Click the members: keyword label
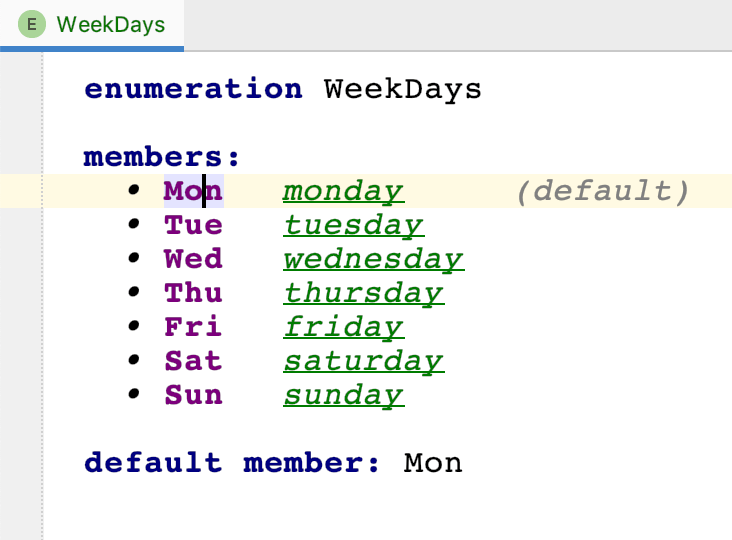Screen dimensions: 732x540 162,157
